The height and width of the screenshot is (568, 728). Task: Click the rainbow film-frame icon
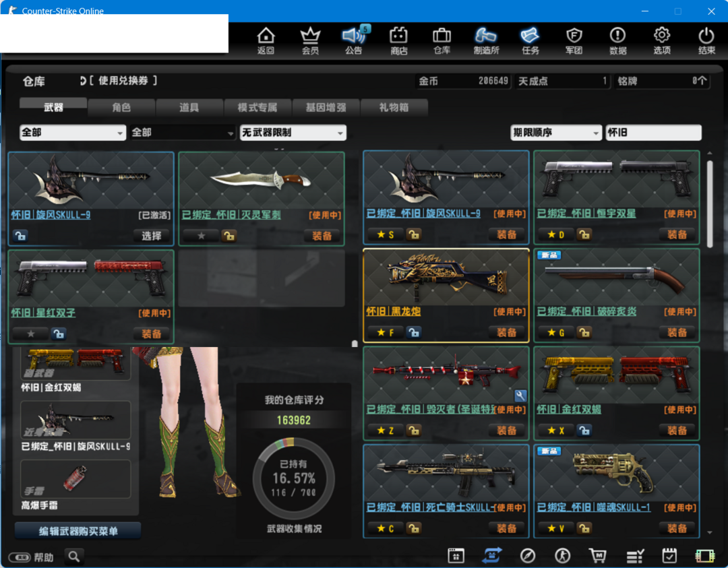coord(705,555)
